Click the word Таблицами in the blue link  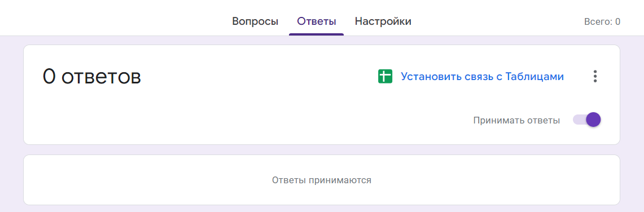(x=535, y=76)
